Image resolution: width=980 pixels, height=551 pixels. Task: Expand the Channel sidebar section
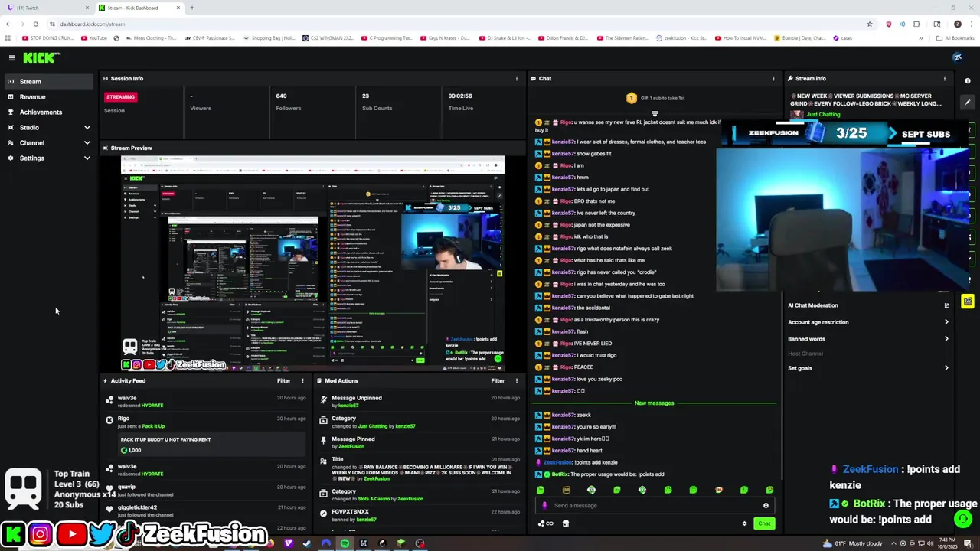tap(49, 142)
